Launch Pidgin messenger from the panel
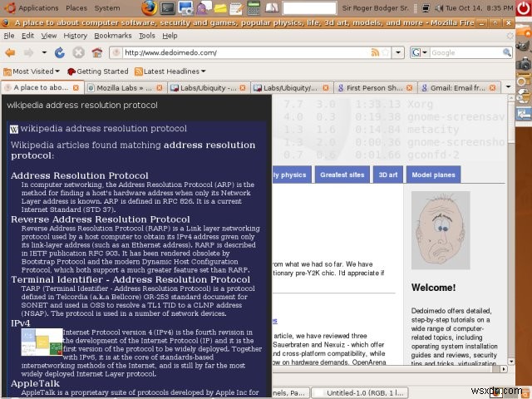The image size is (532, 399). point(203,8)
